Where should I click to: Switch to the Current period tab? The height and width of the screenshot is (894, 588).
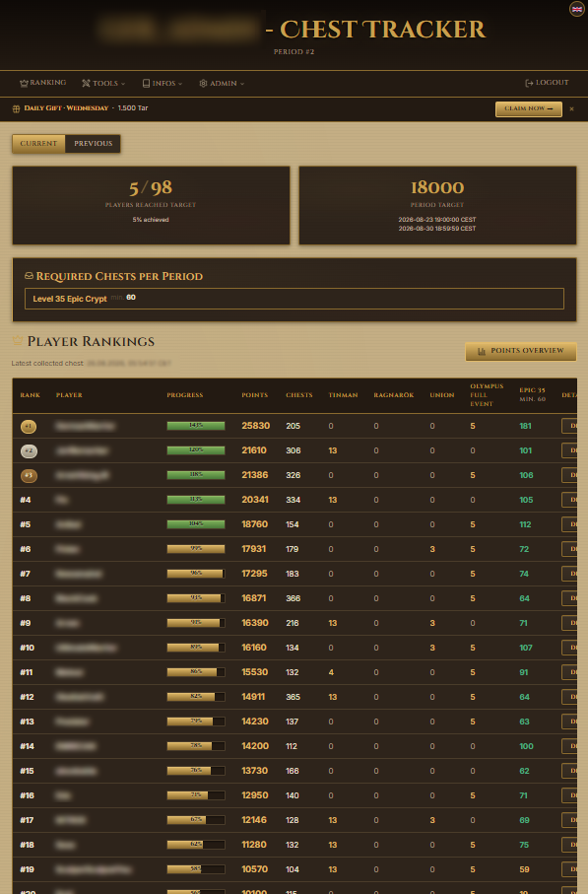click(38, 144)
